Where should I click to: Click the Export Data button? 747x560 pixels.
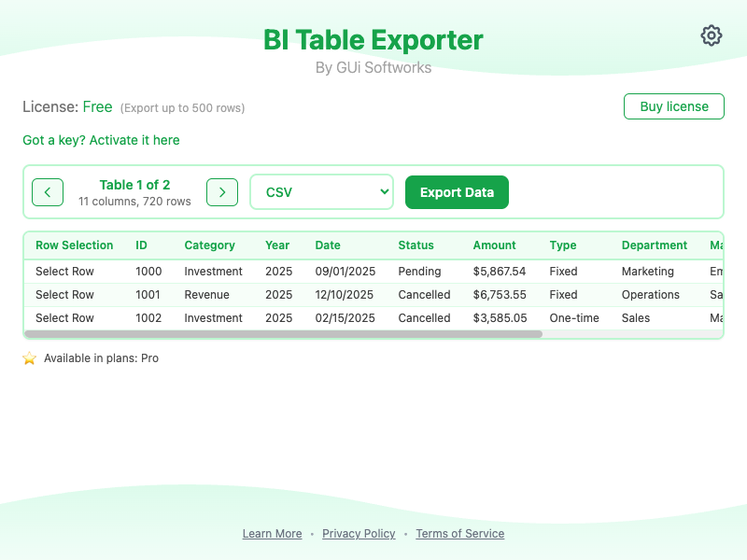[457, 192]
